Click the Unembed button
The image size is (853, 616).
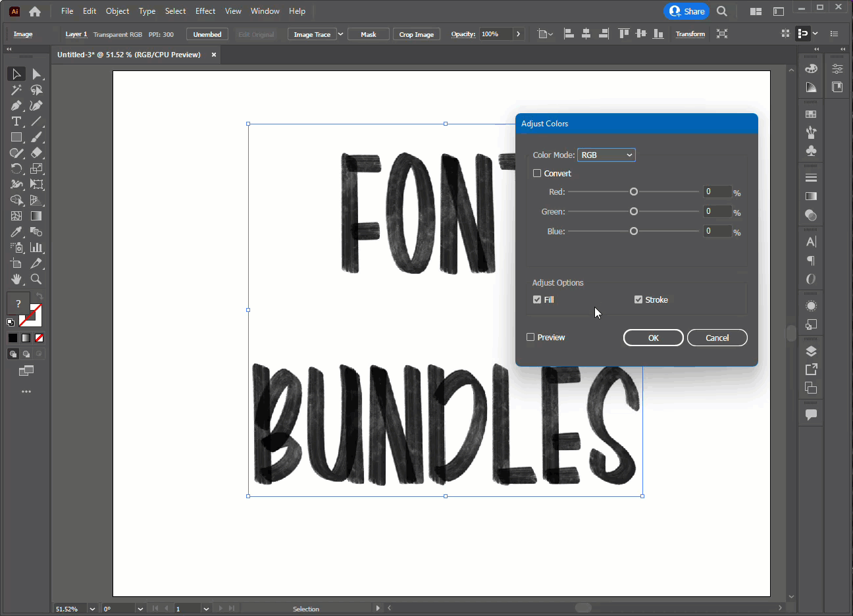[207, 34]
